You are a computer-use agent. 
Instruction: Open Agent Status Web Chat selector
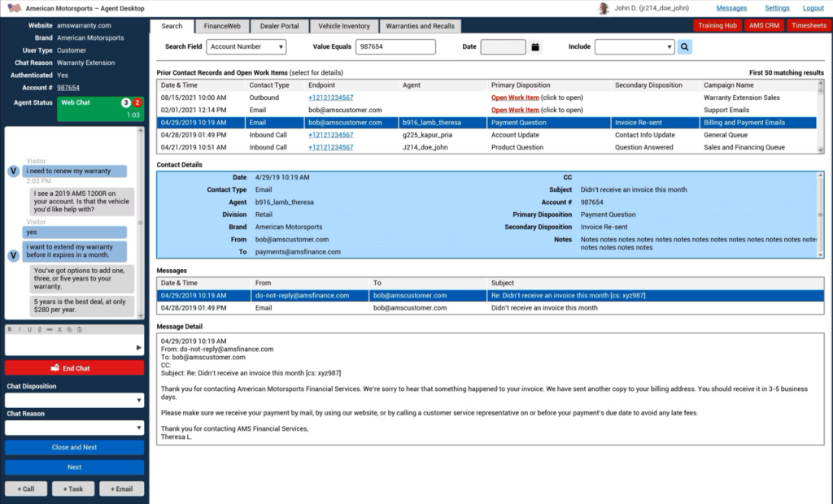tap(100, 108)
